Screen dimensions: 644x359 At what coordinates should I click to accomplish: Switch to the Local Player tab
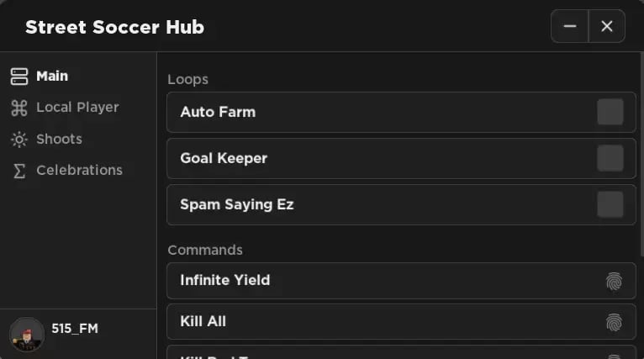[77, 108]
